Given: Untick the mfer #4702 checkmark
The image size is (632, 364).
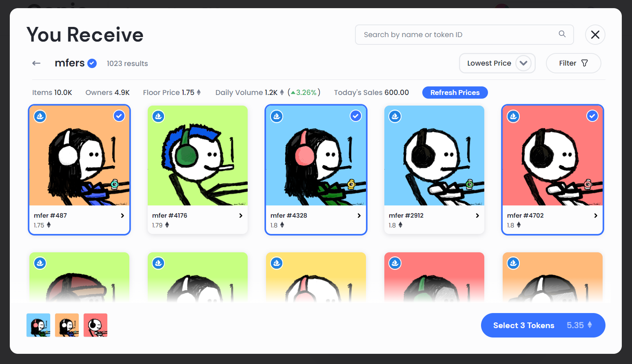Looking at the screenshot, I should (x=592, y=116).
